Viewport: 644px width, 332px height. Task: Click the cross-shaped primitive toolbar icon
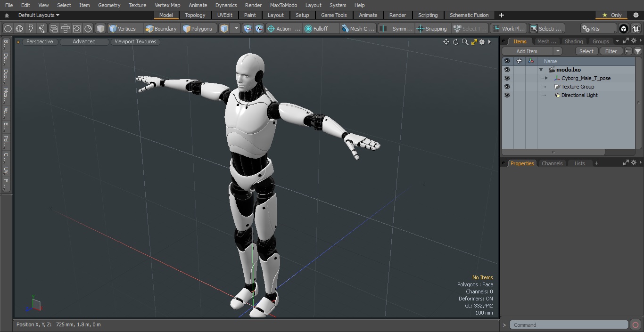[x=66, y=29]
